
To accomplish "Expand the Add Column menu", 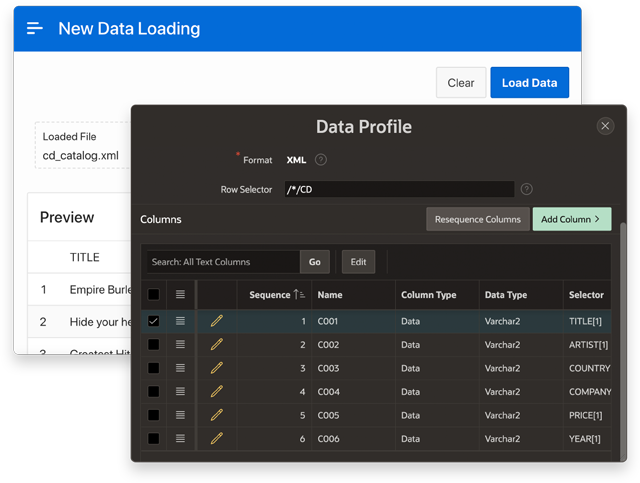I will click(571, 219).
